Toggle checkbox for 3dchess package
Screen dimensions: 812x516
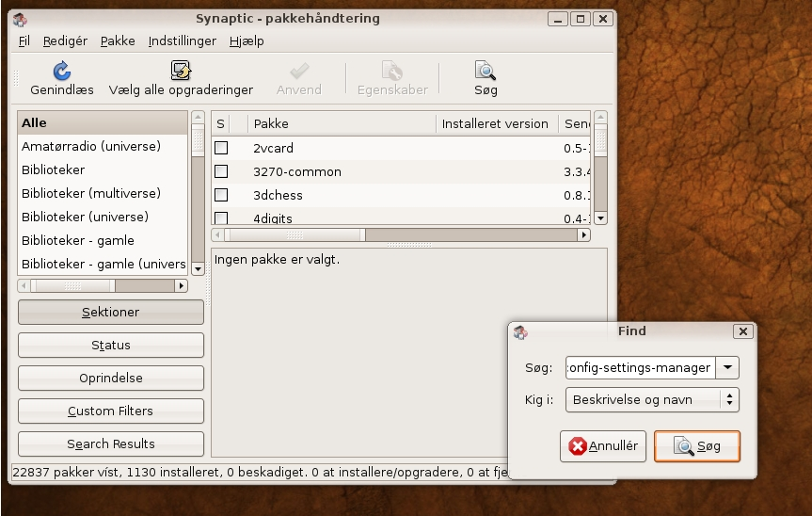pyautogui.click(x=221, y=195)
